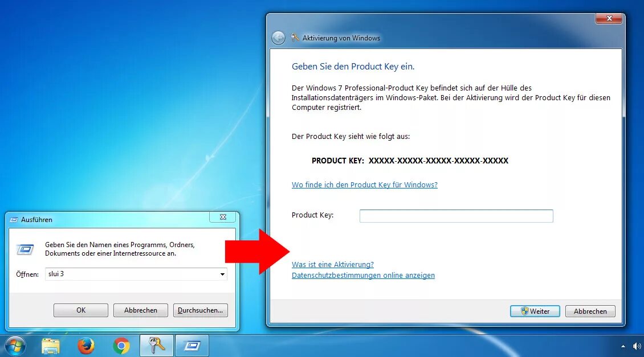Close the Ausführen dialog with X

tap(223, 217)
